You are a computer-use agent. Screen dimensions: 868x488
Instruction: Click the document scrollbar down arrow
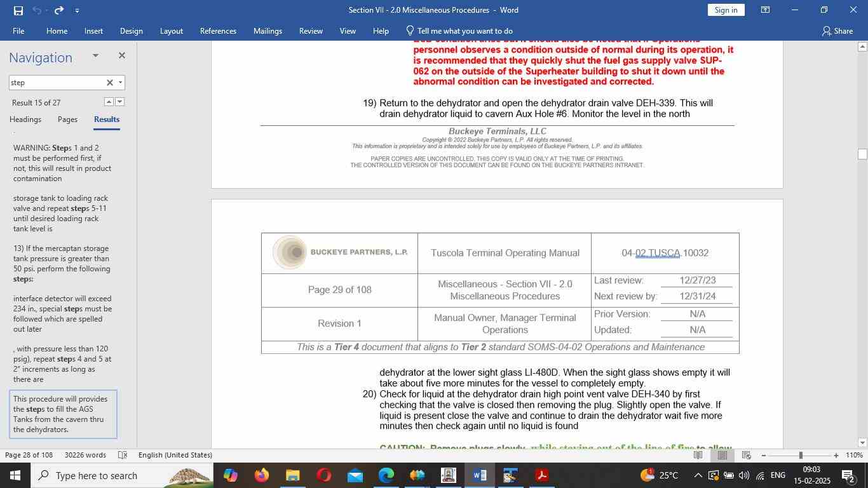(x=862, y=442)
